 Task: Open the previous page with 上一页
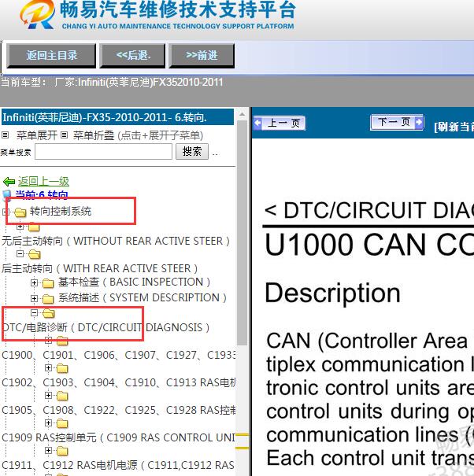[x=280, y=123]
